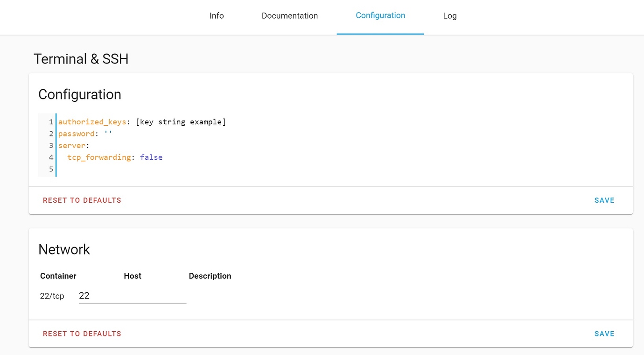The image size is (644, 355).
Task: Save the Configuration changes
Action: pos(604,200)
